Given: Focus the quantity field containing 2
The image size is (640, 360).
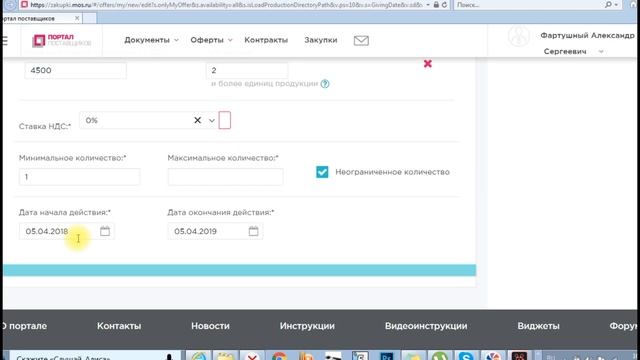Looking at the screenshot, I should point(247,70).
